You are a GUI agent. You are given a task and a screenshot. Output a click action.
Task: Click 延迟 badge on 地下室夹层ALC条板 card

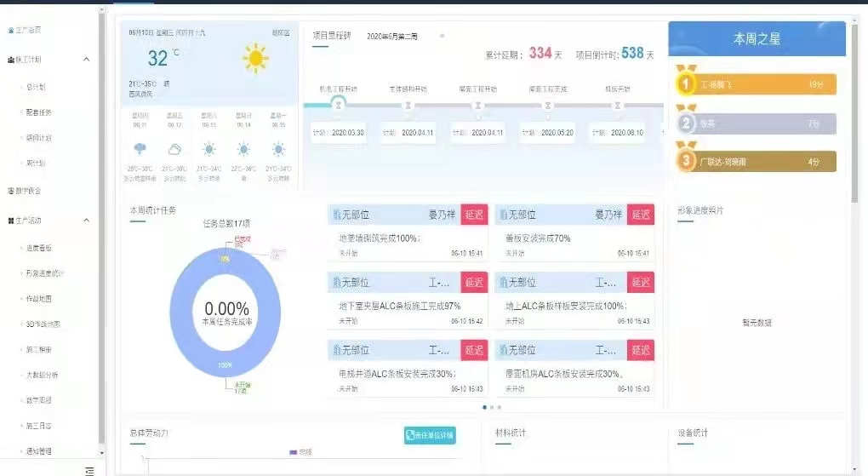(474, 283)
